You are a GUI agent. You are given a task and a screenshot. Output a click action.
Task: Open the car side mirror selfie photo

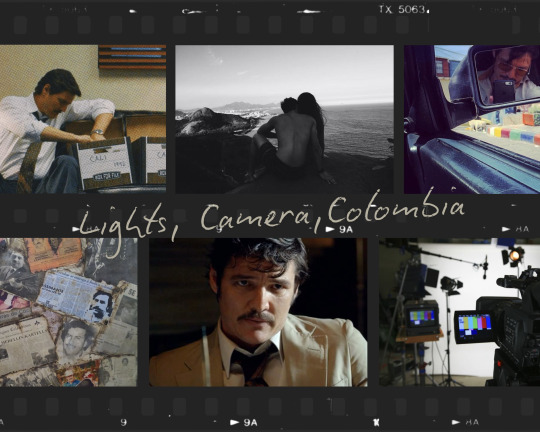pos(472,119)
